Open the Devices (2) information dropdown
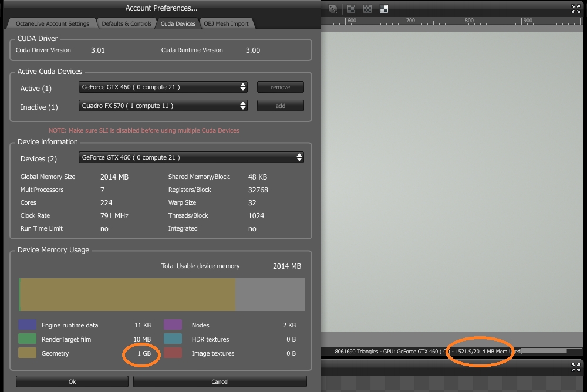Viewport: 587px width, 392px height. [x=191, y=157]
